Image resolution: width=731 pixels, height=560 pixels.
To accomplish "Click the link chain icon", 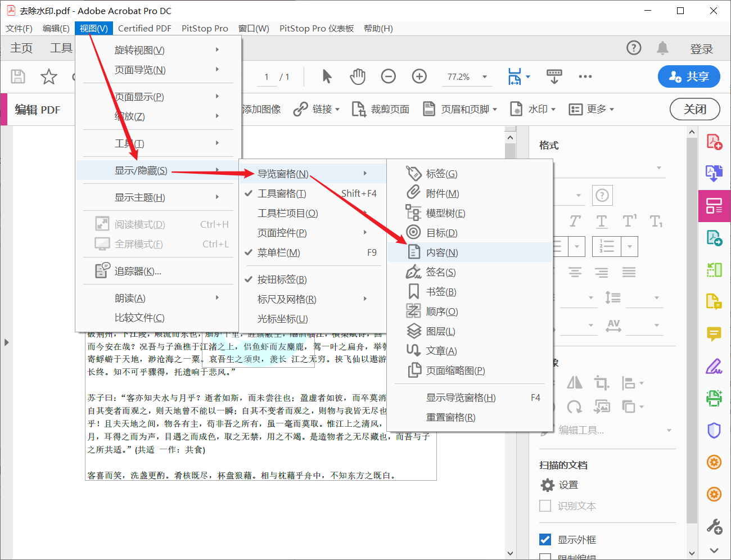I will (x=300, y=109).
